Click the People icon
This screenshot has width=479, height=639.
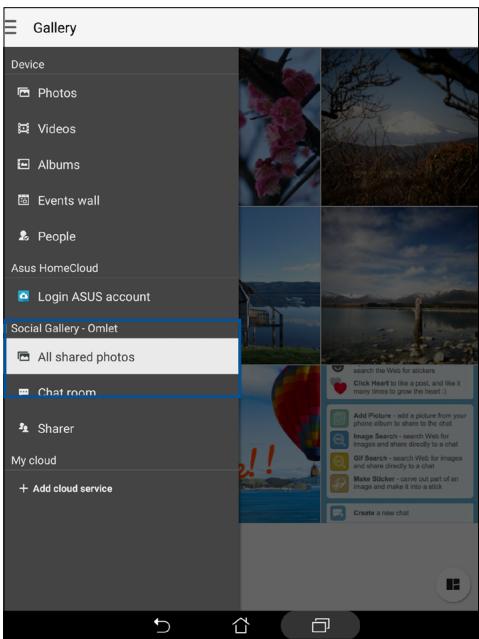pyautogui.click(x=24, y=236)
